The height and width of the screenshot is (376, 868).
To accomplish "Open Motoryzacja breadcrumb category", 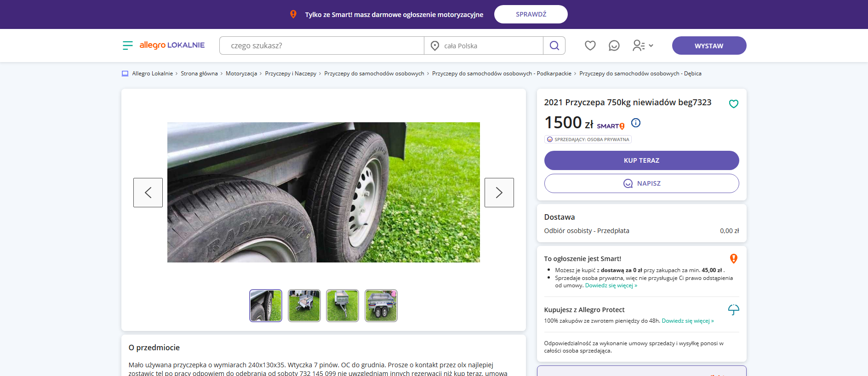I will [x=241, y=74].
